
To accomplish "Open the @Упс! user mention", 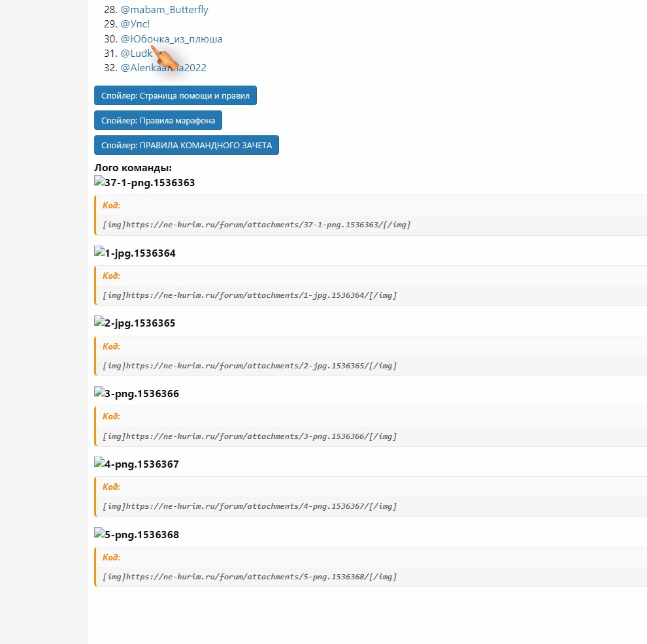I will (135, 24).
